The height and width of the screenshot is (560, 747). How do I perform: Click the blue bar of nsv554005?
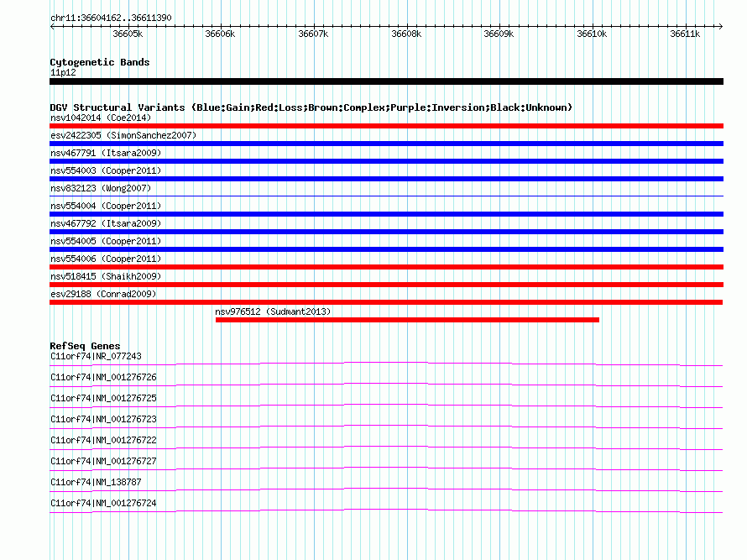tap(386, 249)
